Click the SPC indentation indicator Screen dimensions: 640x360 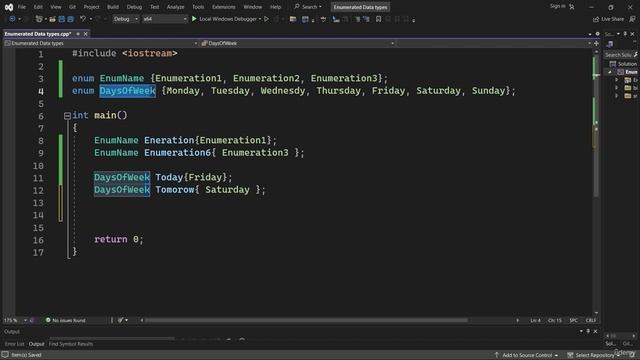pos(573,320)
